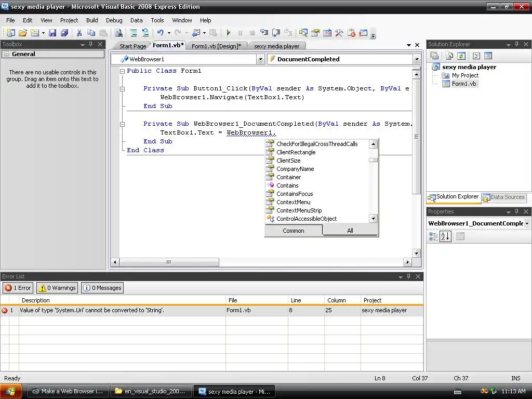The width and height of the screenshot is (532, 399).
Task: Open the Tools menu
Action: coord(157,20)
